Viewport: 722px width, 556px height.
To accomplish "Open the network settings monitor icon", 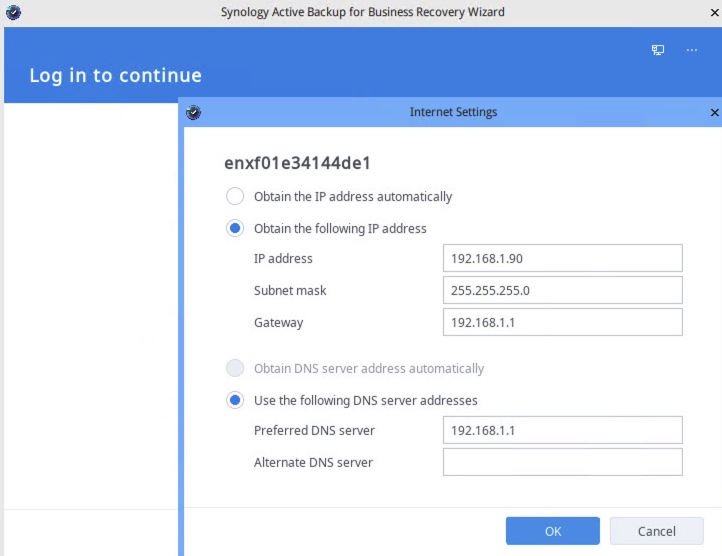I will 658,50.
